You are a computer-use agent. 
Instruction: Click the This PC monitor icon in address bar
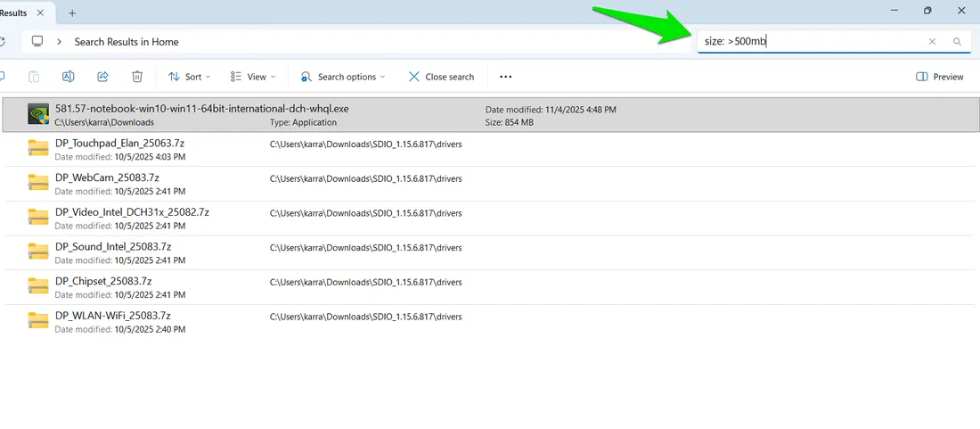pos(37,42)
